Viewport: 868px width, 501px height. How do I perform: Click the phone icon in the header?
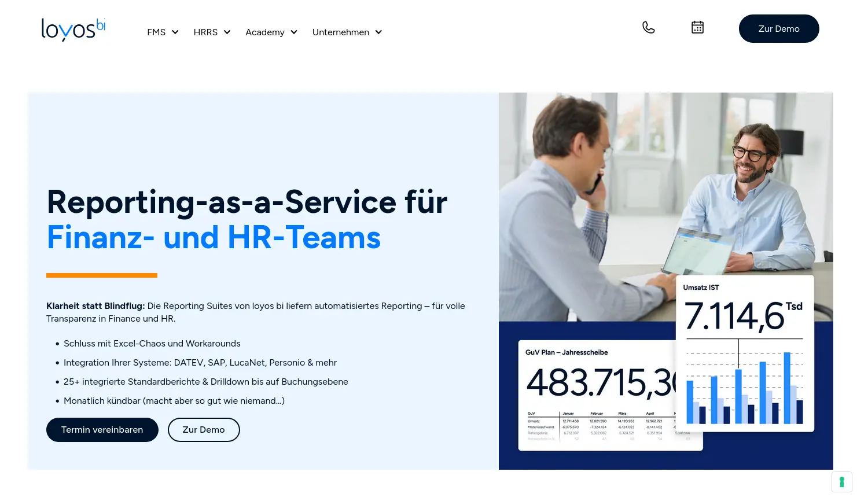(648, 27)
